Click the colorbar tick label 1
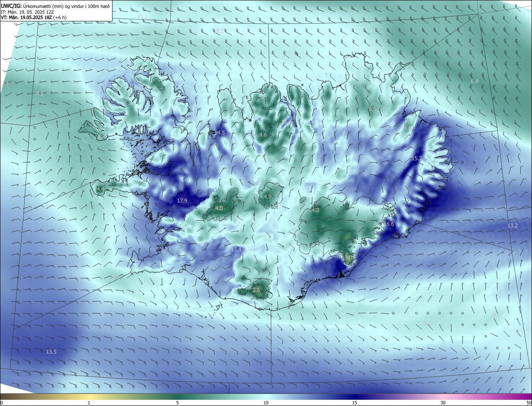Image resolution: width=532 pixels, height=406 pixels. pyautogui.click(x=89, y=403)
